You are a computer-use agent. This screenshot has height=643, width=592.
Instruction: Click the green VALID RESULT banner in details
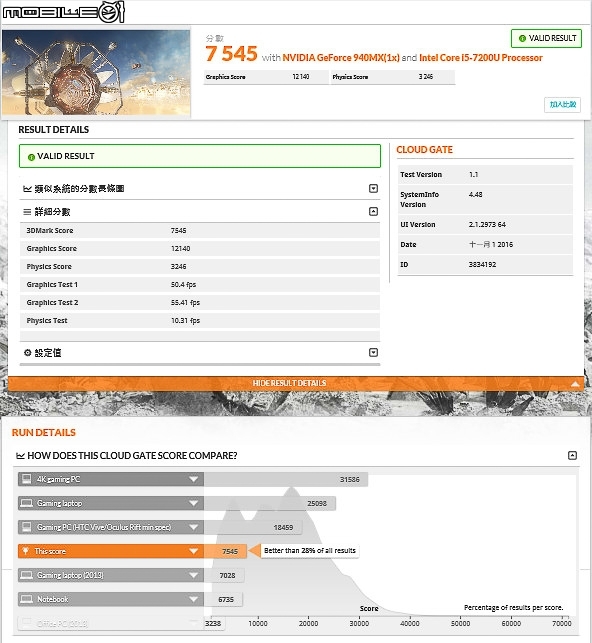[x=200, y=156]
